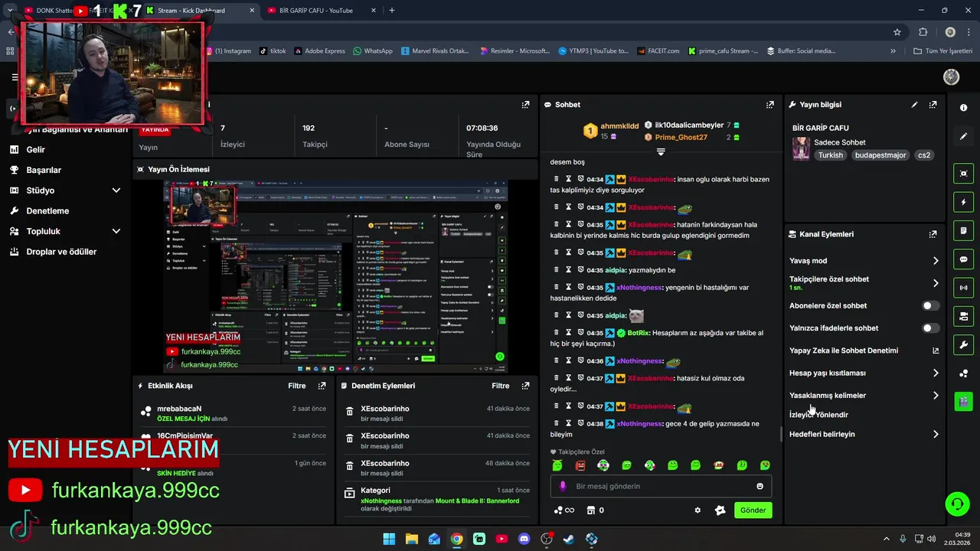Open Yavaş mod settings arrow
Image resolution: width=980 pixels, height=551 pixels.
(935, 261)
